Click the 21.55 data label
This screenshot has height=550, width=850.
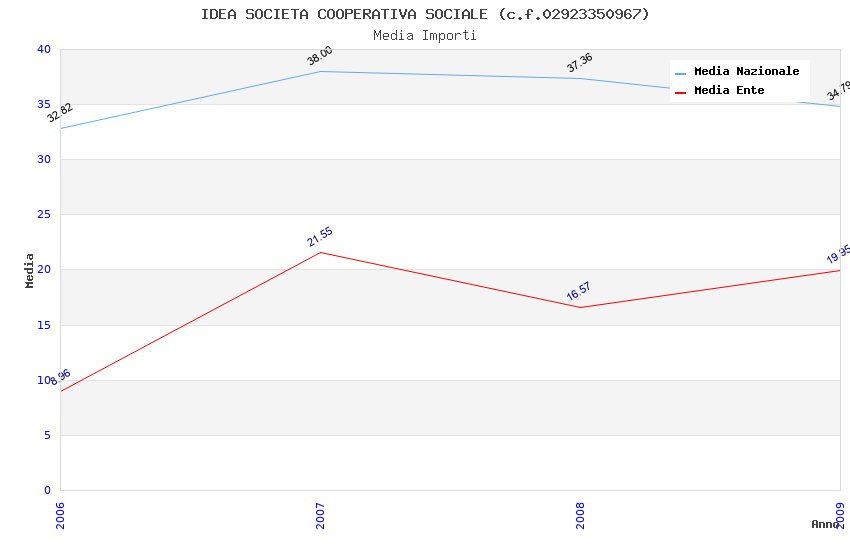(x=320, y=237)
